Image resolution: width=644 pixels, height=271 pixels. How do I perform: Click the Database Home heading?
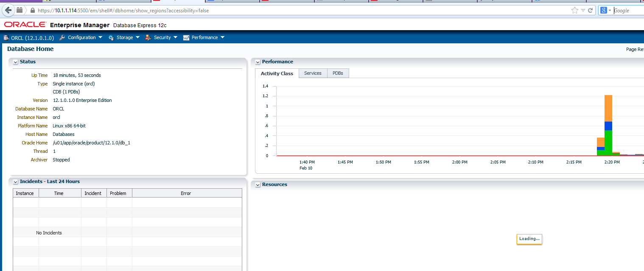point(31,49)
